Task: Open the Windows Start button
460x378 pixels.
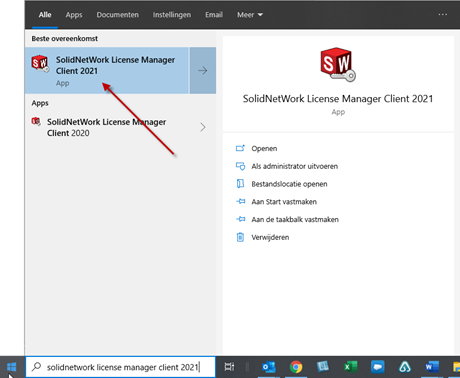Action: click(12, 367)
